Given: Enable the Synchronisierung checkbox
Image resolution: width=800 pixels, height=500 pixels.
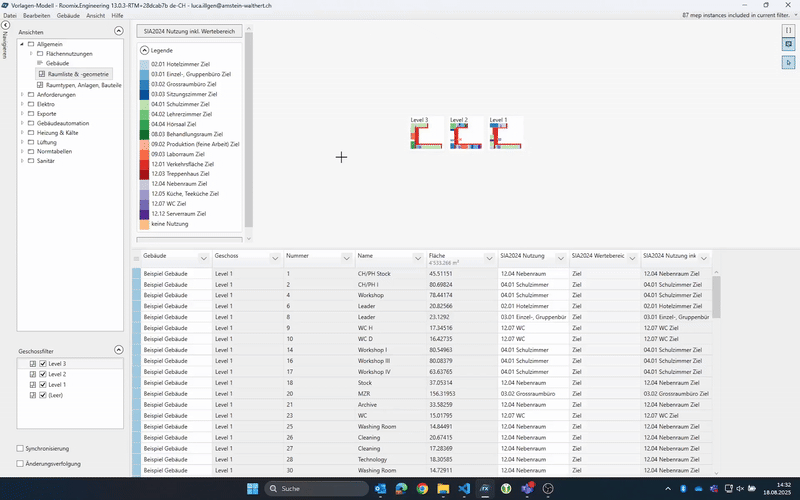Looking at the screenshot, I should 20,448.
